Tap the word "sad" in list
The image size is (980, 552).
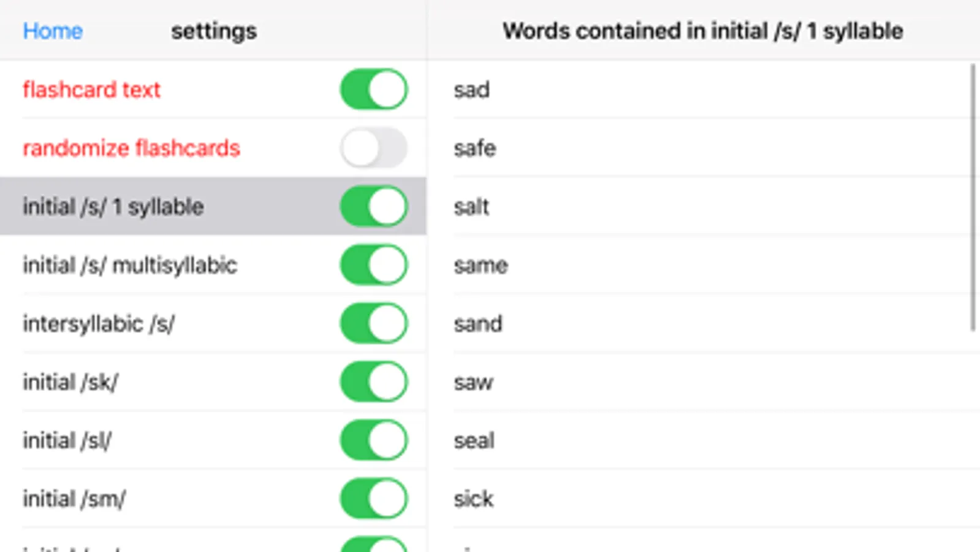[x=471, y=90]
